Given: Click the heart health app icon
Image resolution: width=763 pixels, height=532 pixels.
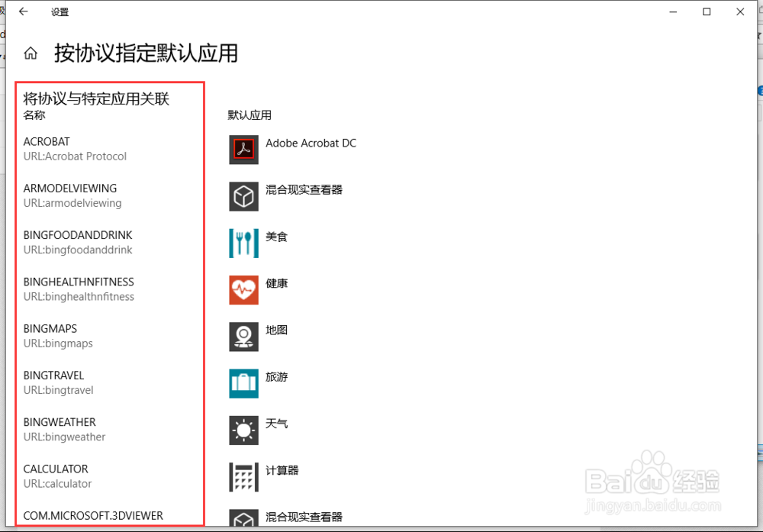Looking at the screenshot, I should [244, 289].
